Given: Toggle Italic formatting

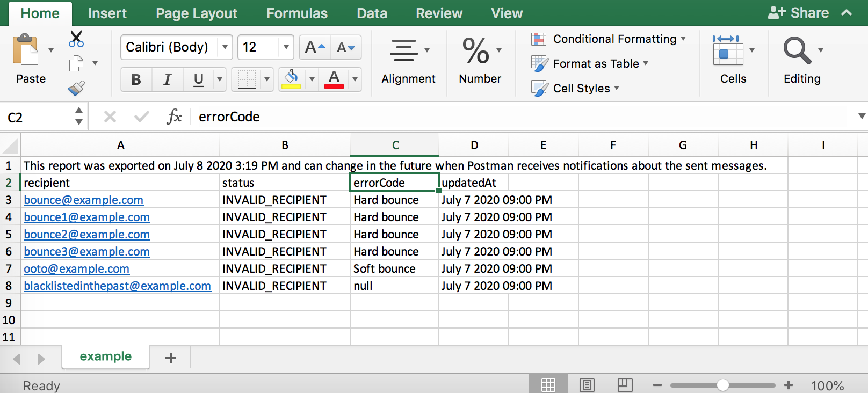Looking at the screenshot, I should tap(168, 80).
